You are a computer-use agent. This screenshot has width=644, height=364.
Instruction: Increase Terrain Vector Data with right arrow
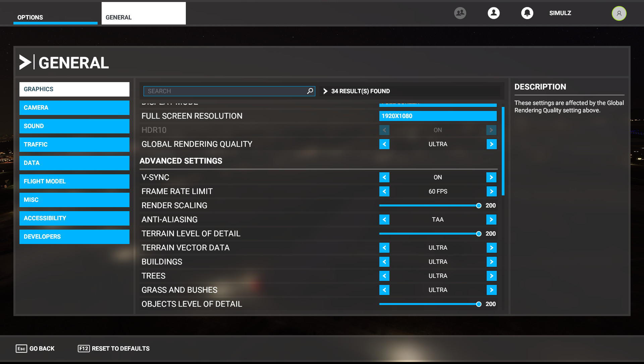[491, 248]
